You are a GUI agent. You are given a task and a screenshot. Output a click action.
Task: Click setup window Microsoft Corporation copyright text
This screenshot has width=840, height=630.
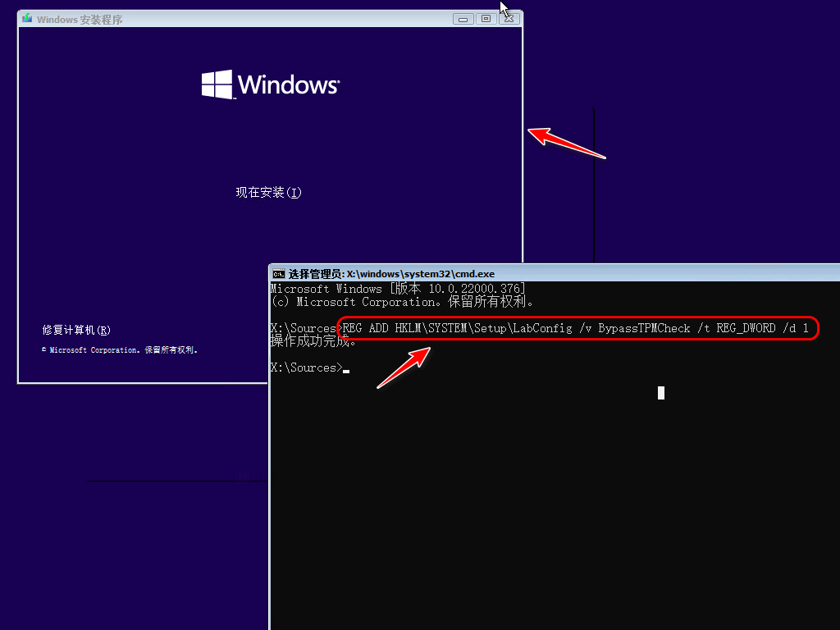[120, 349]
